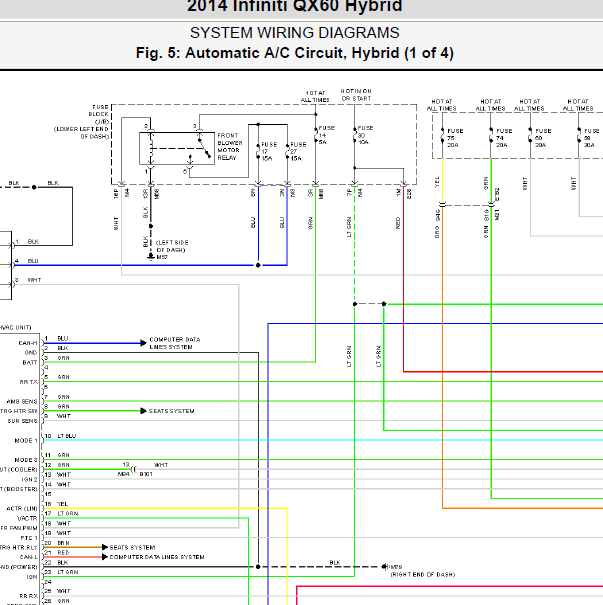Click the "AMB SENS" terminal label
603x605 pixels.
pyautogui.click(x=22, y=402)
